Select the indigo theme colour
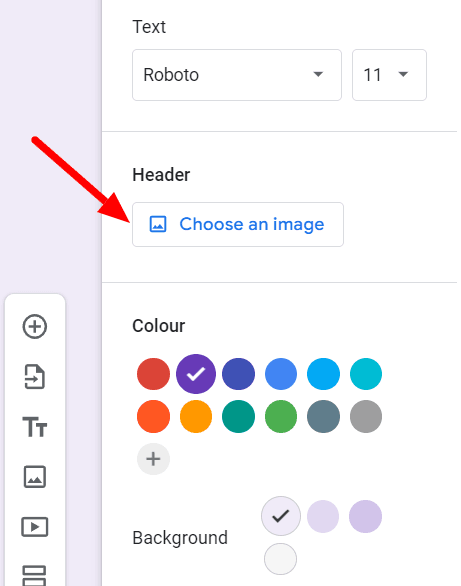The image size is (461, 586). pyautogui.click(x=238, y=374)
